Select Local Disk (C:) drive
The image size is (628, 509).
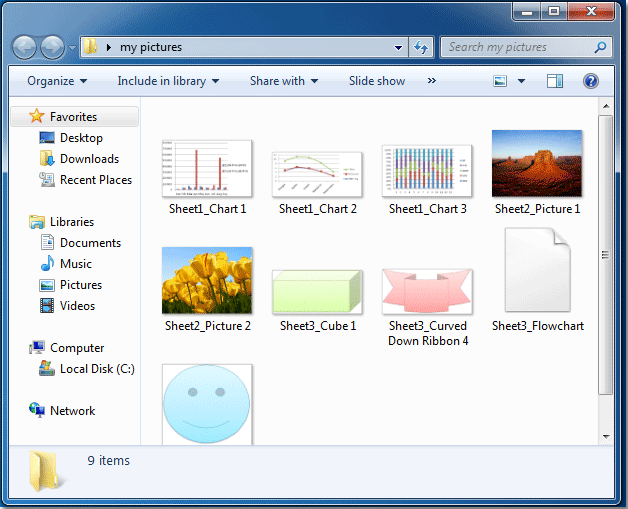(x=96, y=369)
